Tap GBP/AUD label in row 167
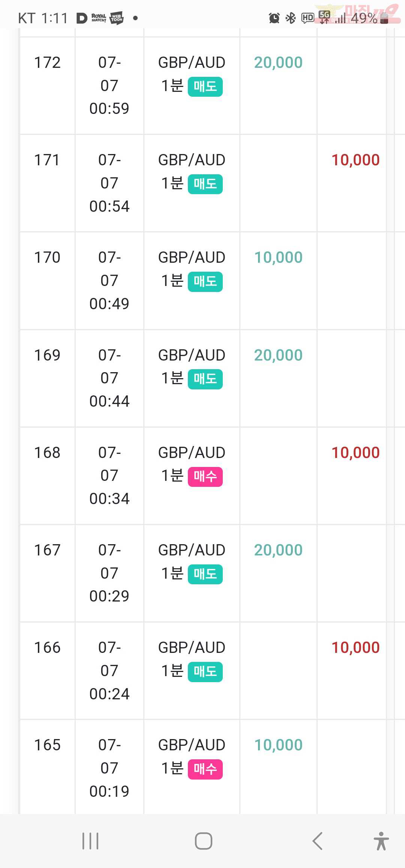This screenshot has width=405, height=868. [x=192, y=550]
